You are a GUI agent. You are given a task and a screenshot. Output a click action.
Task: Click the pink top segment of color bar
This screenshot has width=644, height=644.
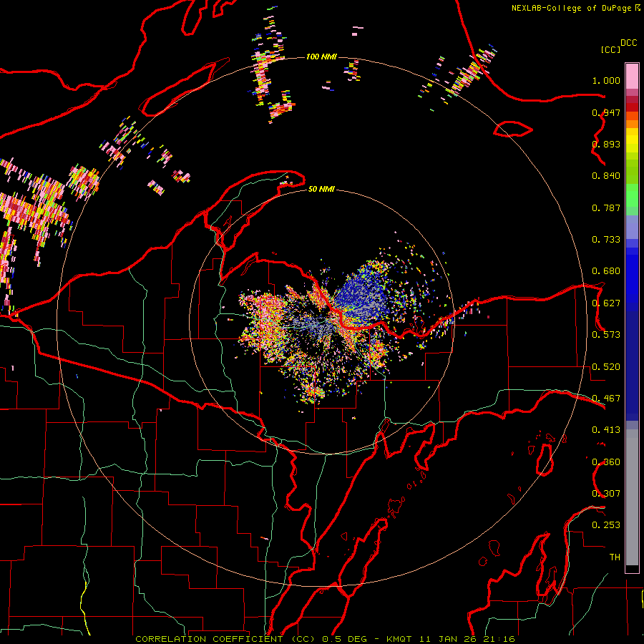click(x=632, y=77)
